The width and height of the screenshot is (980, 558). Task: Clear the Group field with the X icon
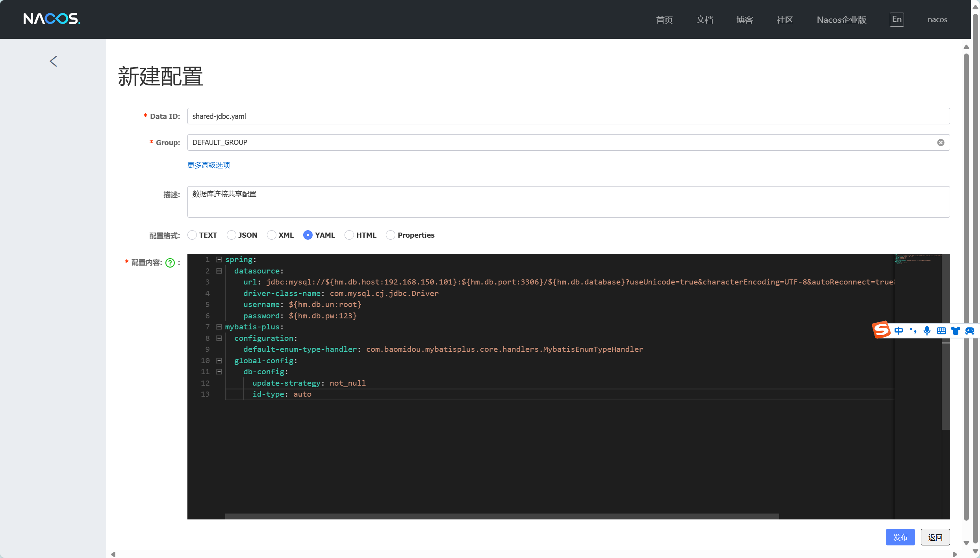pos(941,142)
